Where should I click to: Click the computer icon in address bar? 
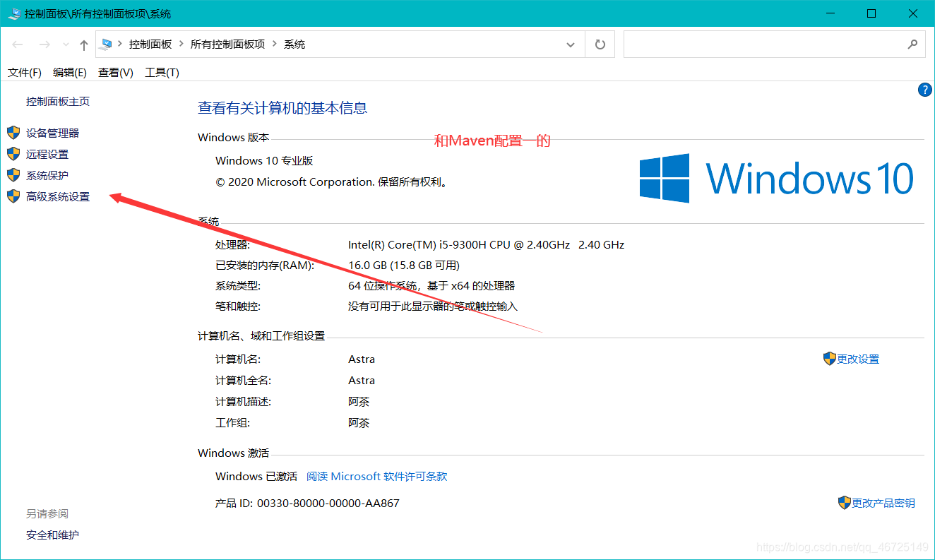pyautogui.click(x=107, y=44)
